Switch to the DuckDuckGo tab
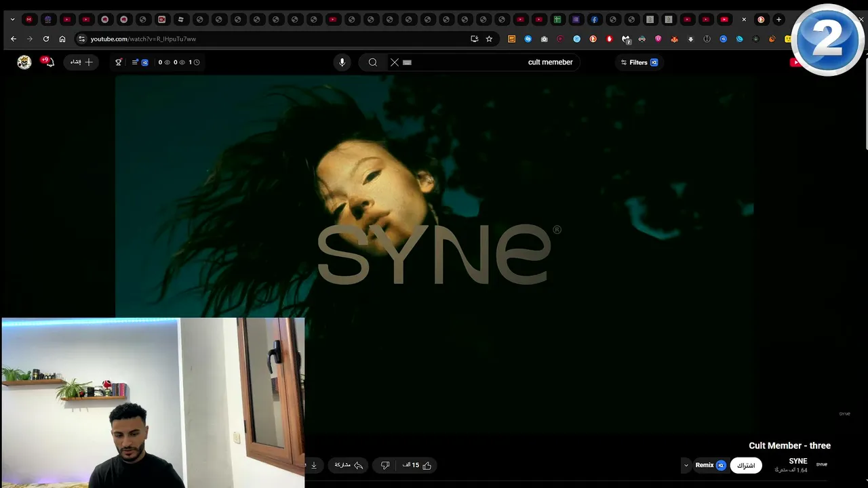This screenshot has height=488, width=868. click(761, 20)
